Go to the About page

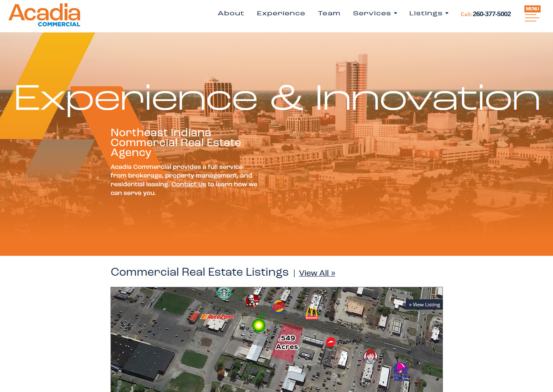pyautogui.click(x=231, y=13)
